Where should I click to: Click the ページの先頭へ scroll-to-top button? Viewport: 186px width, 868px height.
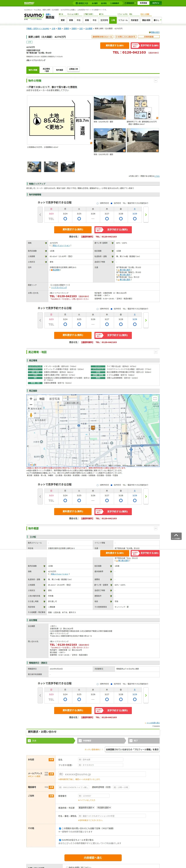(x=176, y=536)
